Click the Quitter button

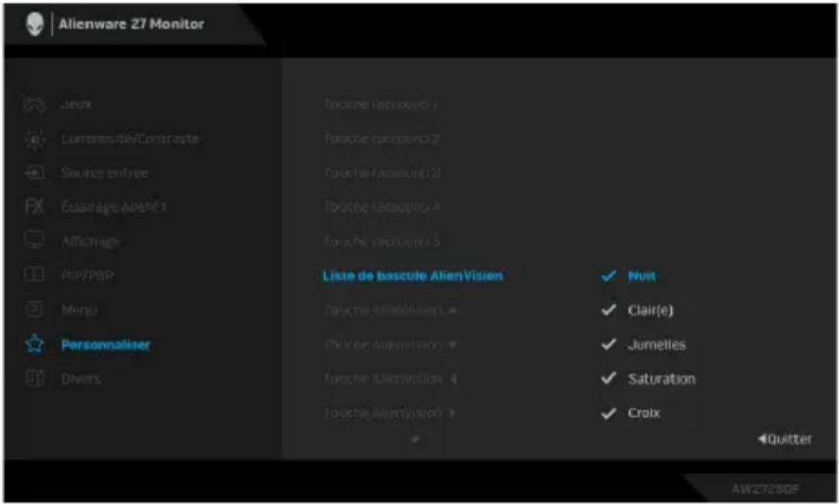pos(784,439)
